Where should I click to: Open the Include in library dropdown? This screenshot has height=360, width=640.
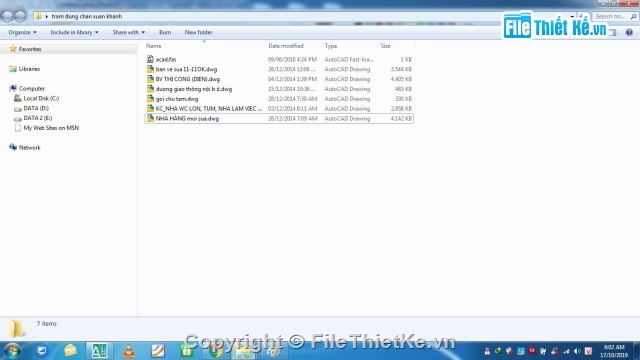tap(74, 32)
